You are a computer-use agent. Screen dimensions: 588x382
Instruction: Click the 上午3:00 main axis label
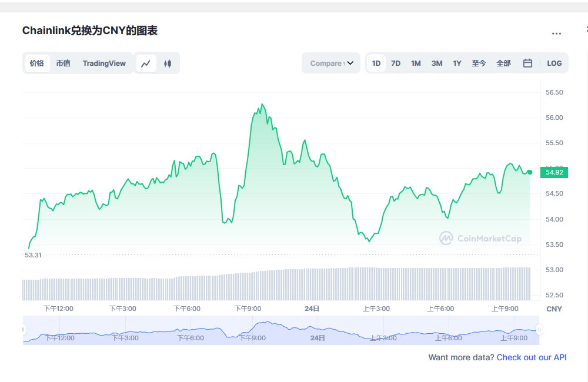point(376,309)
